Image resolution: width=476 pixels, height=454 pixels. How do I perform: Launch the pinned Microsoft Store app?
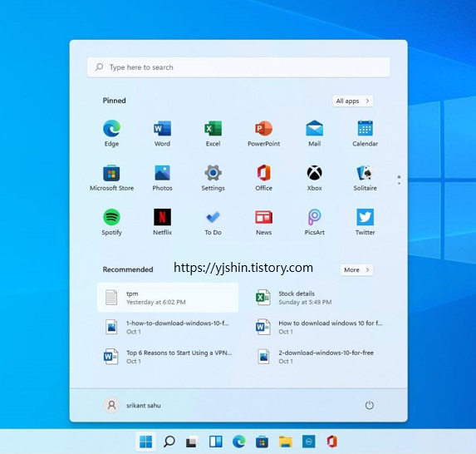tap(111, 177)
